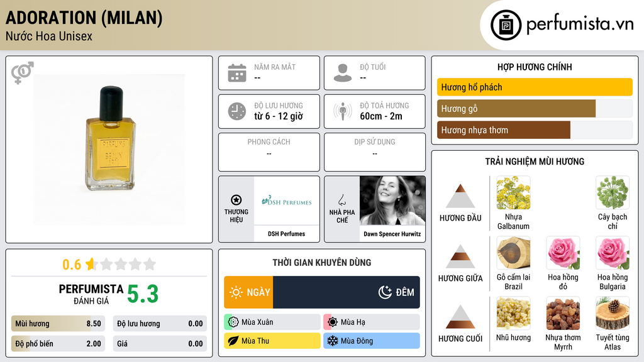644x362 pixels.
Task: Click the moon icon beside Đêm
Action: (385, 292)
